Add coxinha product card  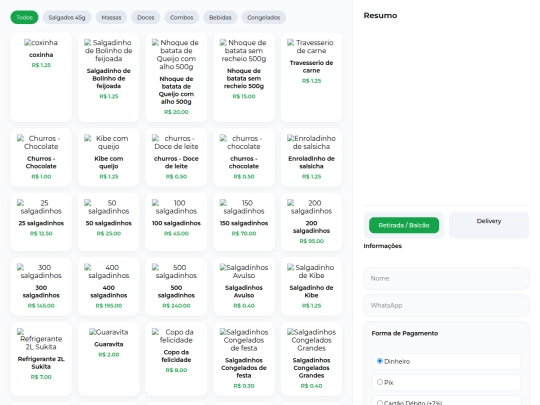click(x=41, y=77)
